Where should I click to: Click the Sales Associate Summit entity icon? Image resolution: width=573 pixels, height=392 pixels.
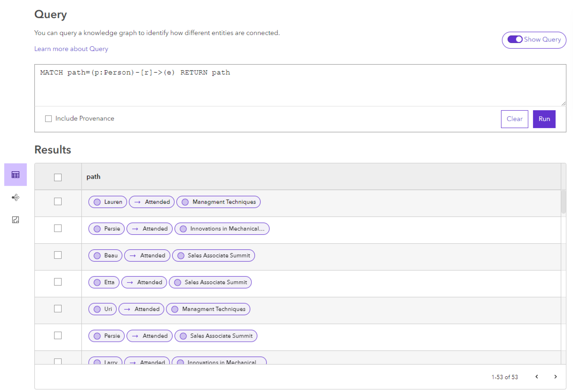181,255
